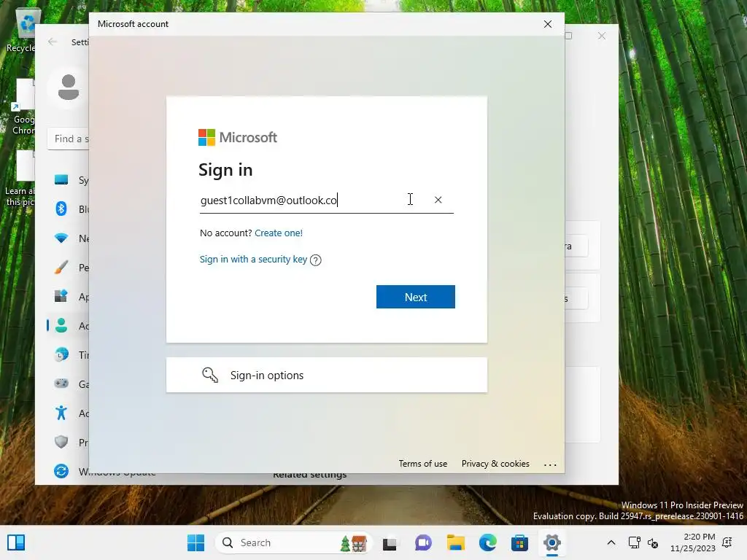Open the Time & language clock icon

[x=61, y=355]
